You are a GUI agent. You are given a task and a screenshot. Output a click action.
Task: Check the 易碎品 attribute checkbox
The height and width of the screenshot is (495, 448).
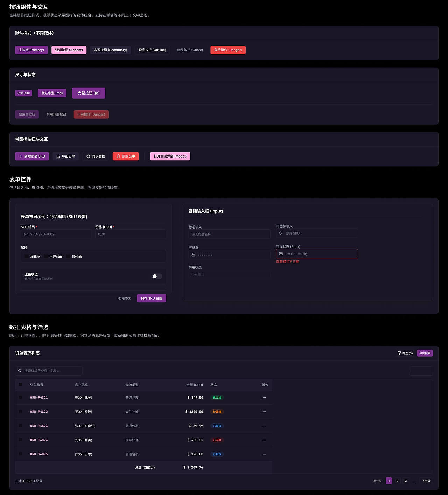(68, 256)
